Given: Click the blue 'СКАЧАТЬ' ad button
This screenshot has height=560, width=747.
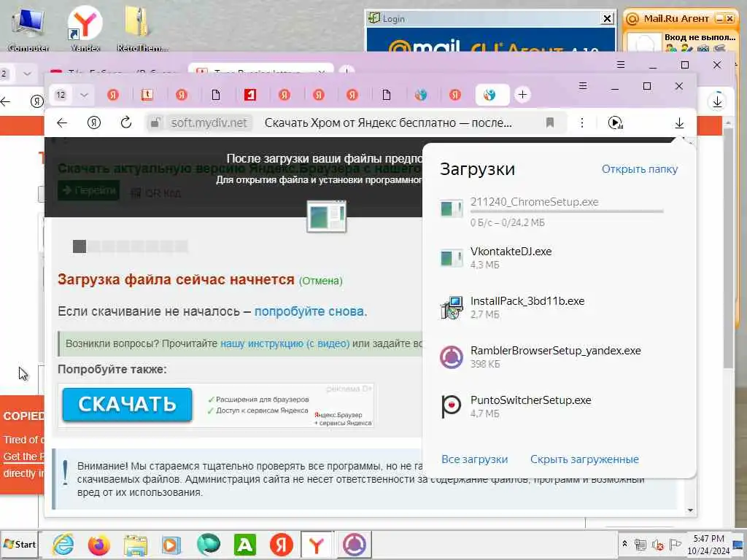Looking at the screenshot, I should coord(127,404).
